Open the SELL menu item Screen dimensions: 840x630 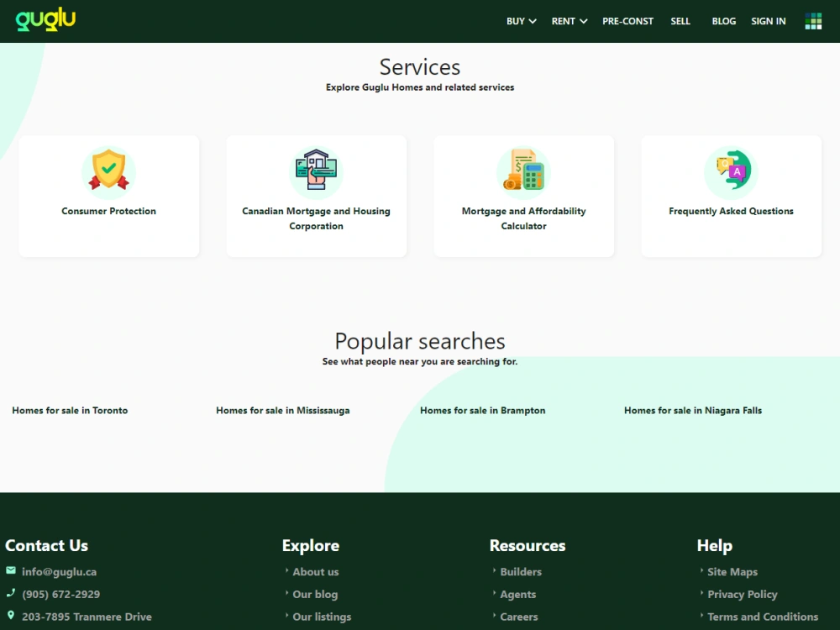[680, 22]
